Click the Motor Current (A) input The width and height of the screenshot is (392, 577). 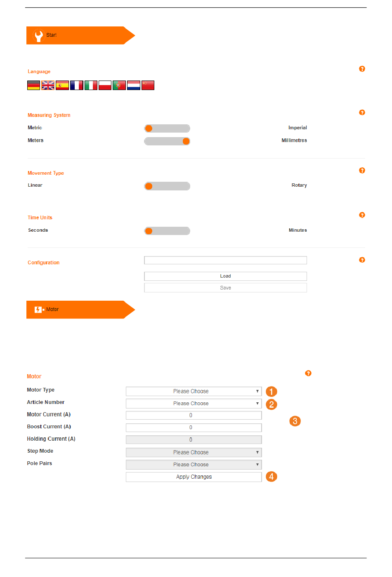coord(194,416)
